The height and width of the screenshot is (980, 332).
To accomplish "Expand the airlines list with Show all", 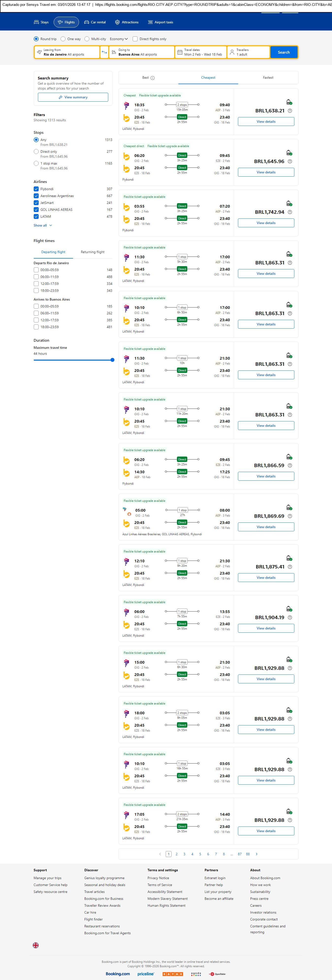I will (x=43, y=225).
